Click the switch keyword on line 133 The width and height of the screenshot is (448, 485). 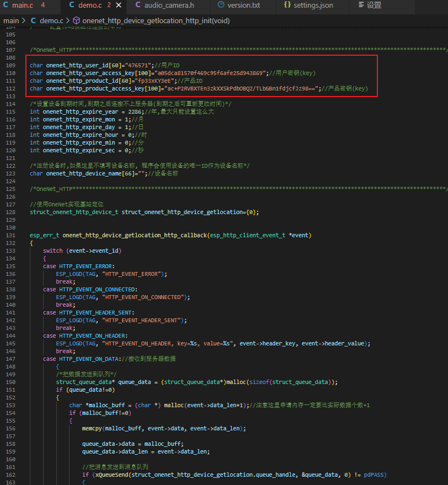(x=53, y=251)
